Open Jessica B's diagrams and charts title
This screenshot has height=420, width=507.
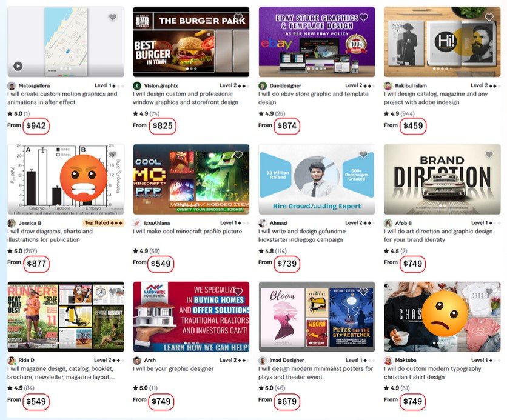click(x=50, y=236)
